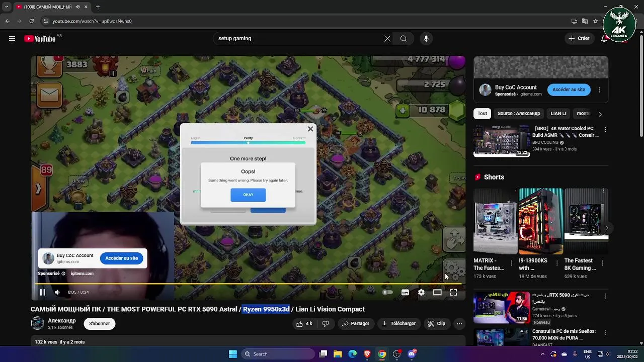644x362 pixels.
Task: Show more Shorts with next arrow
Action: (x=607, y=228)
